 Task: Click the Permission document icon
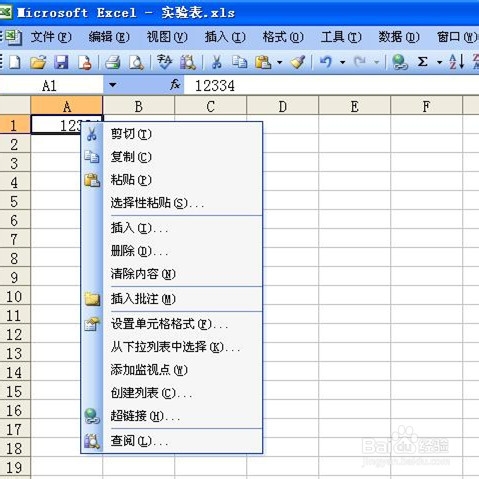(85, 62)
